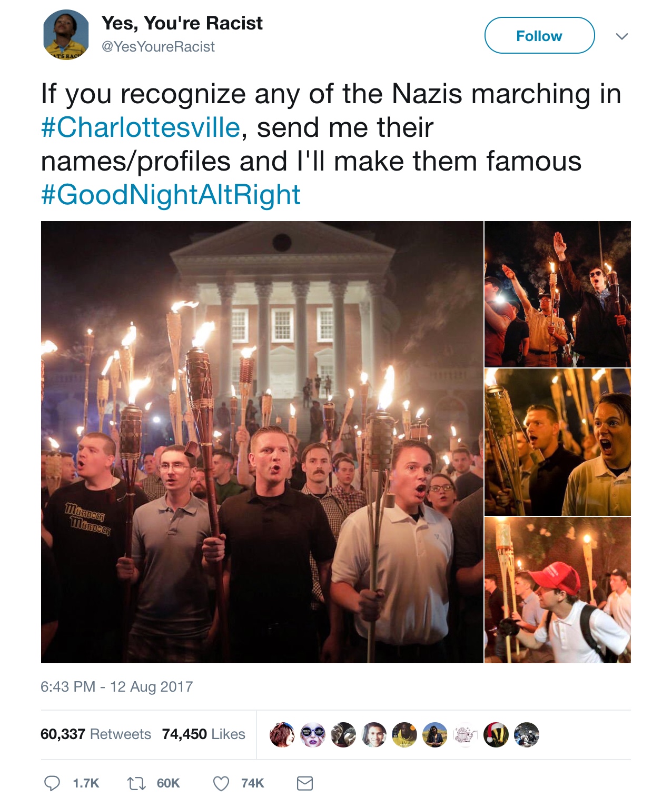Expand the tweet options chevron menu
The width and height of the screenshot is (672, 798).
pyautogui.click(x=622, y=36)
